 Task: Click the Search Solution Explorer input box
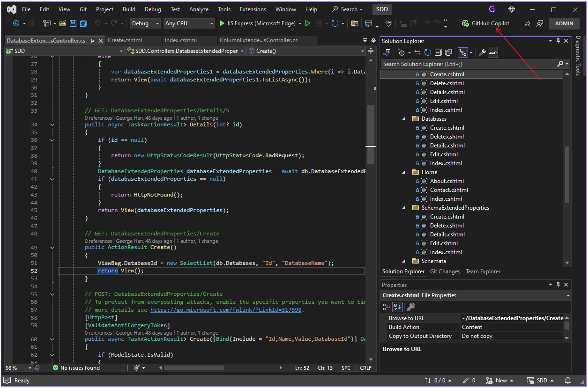coord(469,64)
